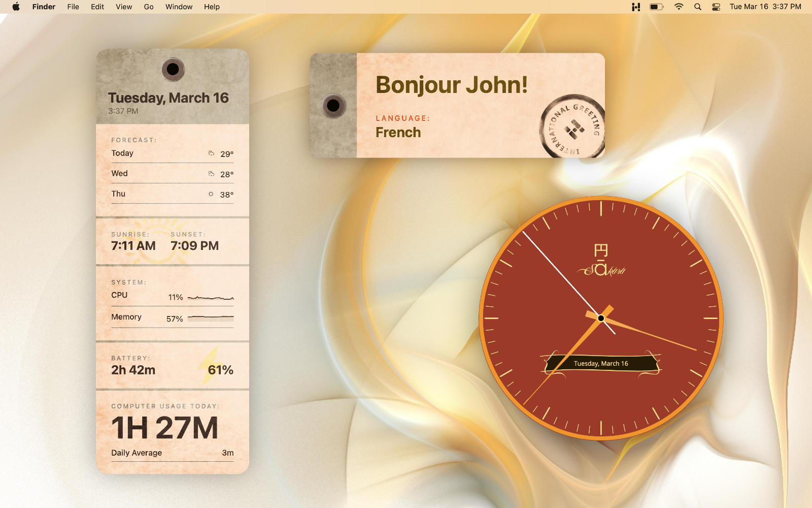The width and height of the screenshot is (812, 508).
Task: Click the FORECAST section label
Action: click(x=134, y=140)
